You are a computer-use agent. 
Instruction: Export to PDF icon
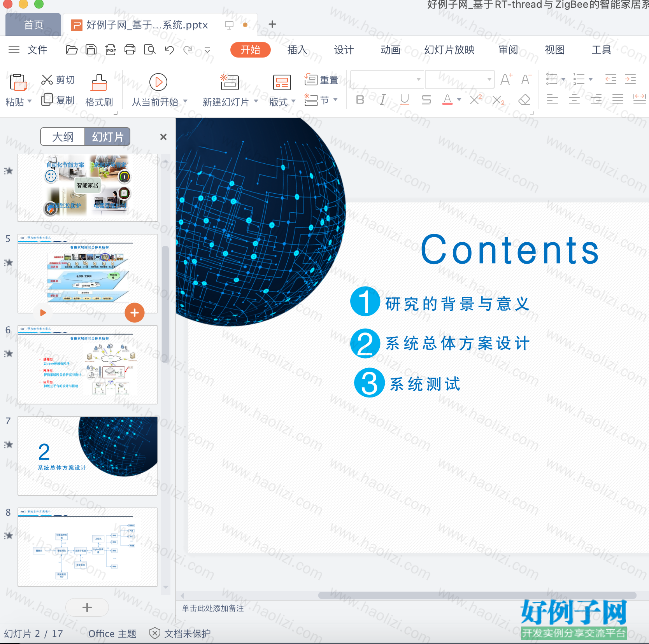point(111,49)
